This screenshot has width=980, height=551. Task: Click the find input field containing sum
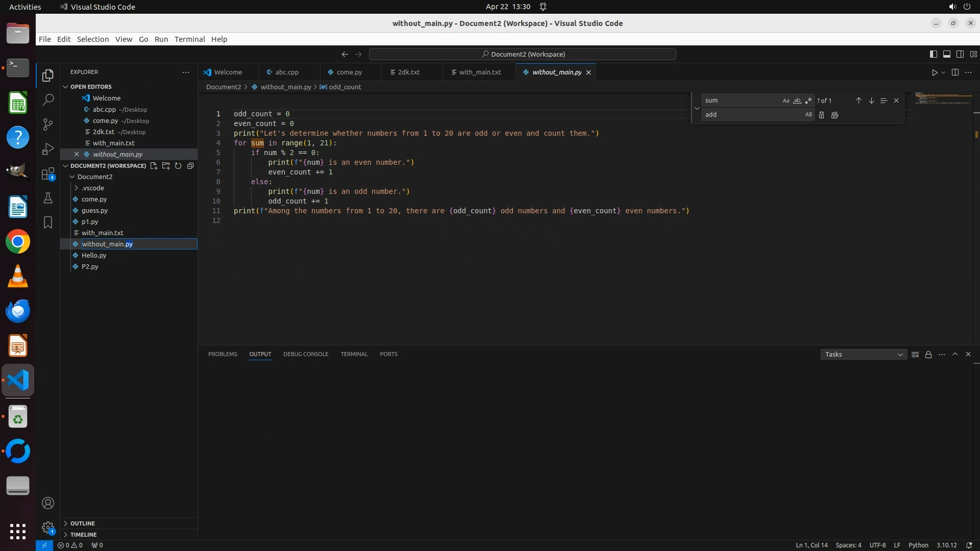740,101
